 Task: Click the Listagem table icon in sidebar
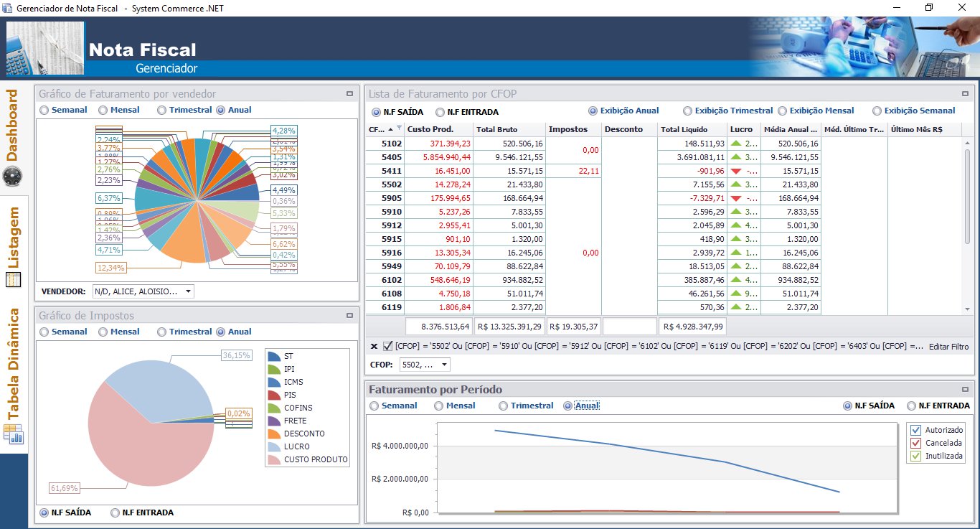[x=13, y=280]
